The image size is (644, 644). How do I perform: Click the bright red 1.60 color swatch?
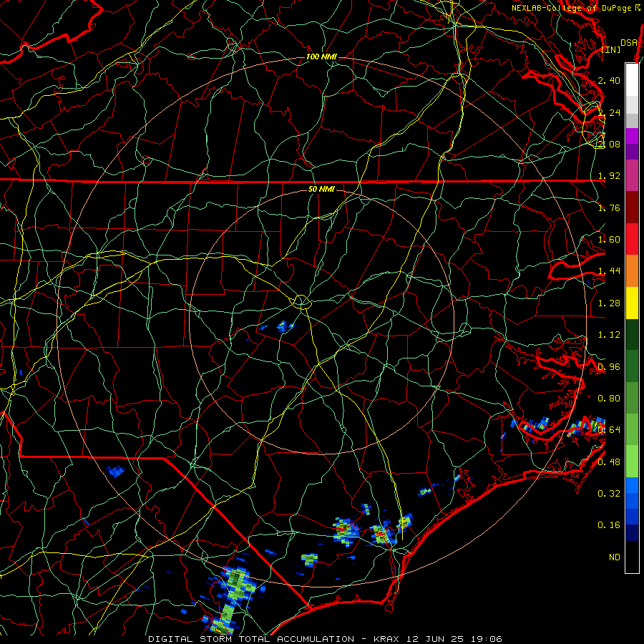coord(632,239)
